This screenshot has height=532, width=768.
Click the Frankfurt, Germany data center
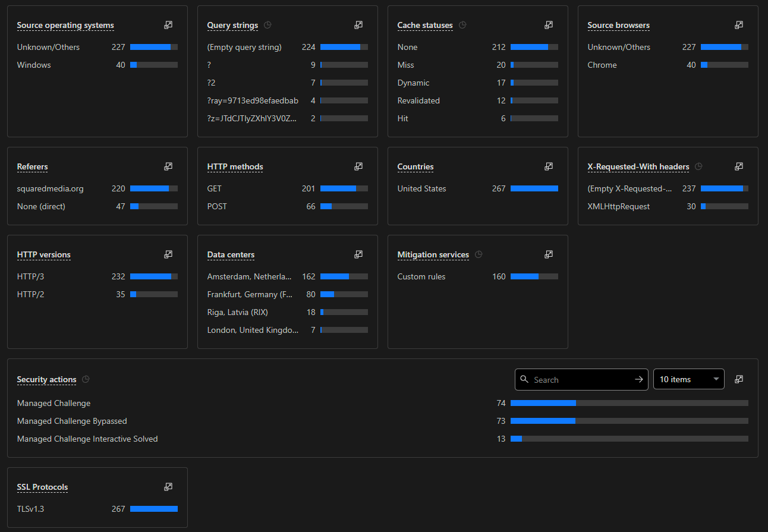(288, 294)
